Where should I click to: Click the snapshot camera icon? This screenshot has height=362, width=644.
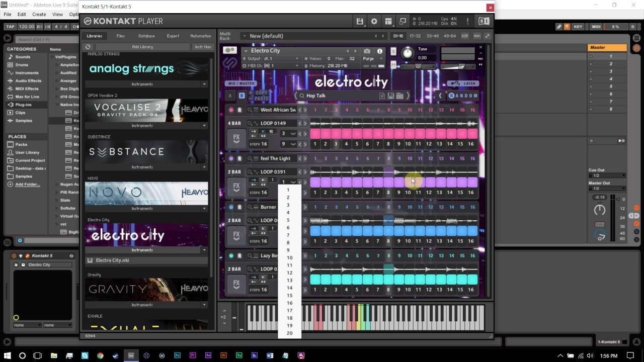pyautogui.click(x=367, y=51)
